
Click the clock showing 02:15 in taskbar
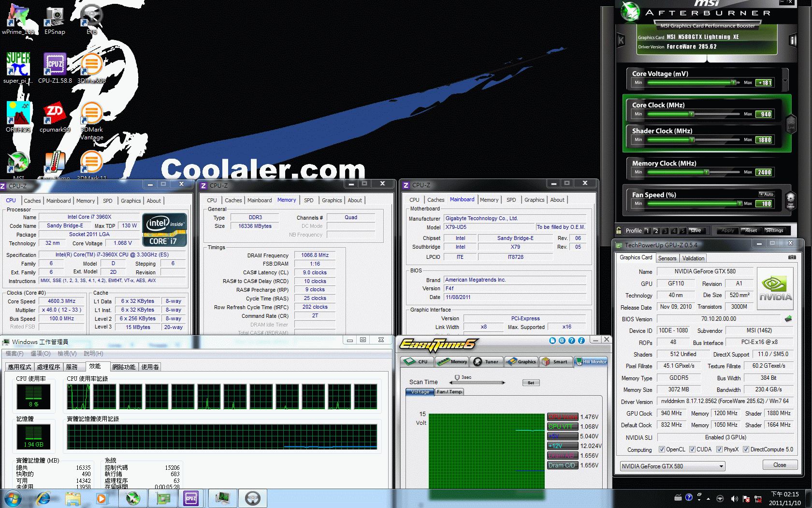point(785,494)
